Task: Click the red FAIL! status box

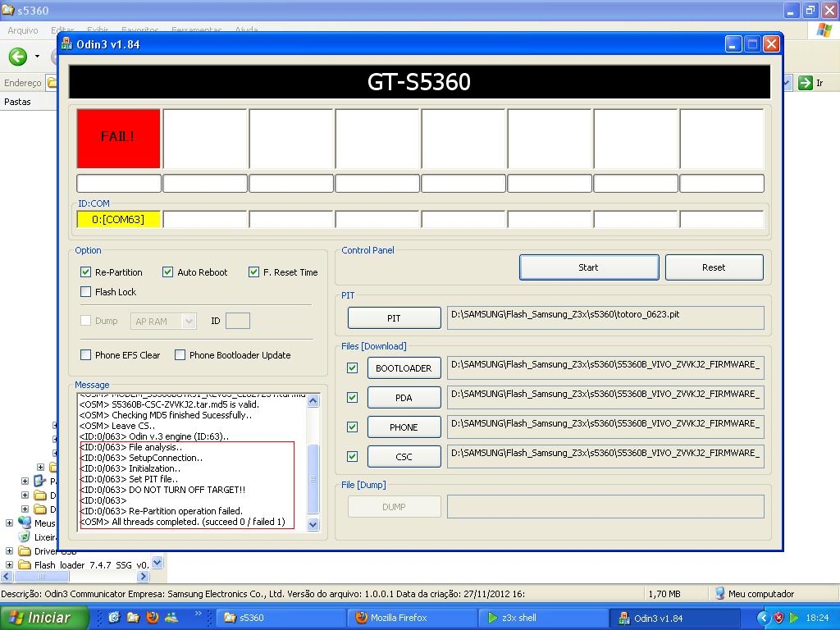Action: pyautogui.click(x=118, y=139)
